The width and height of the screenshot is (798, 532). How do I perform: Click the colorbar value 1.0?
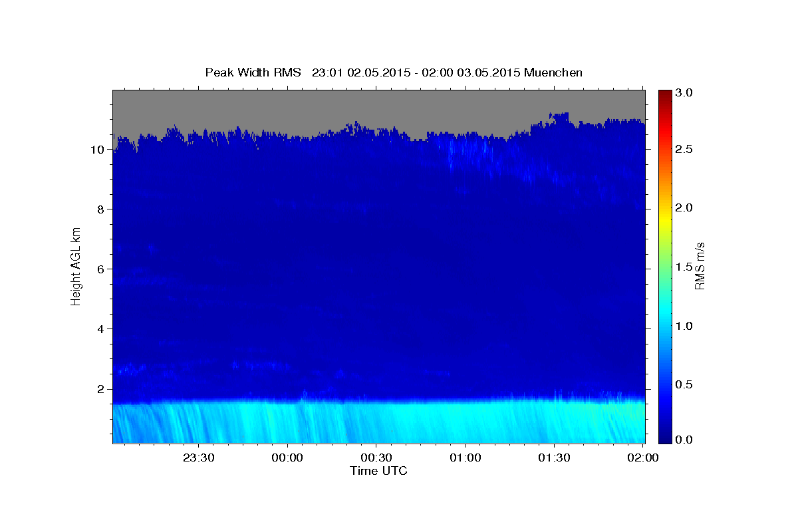[686, 326]
